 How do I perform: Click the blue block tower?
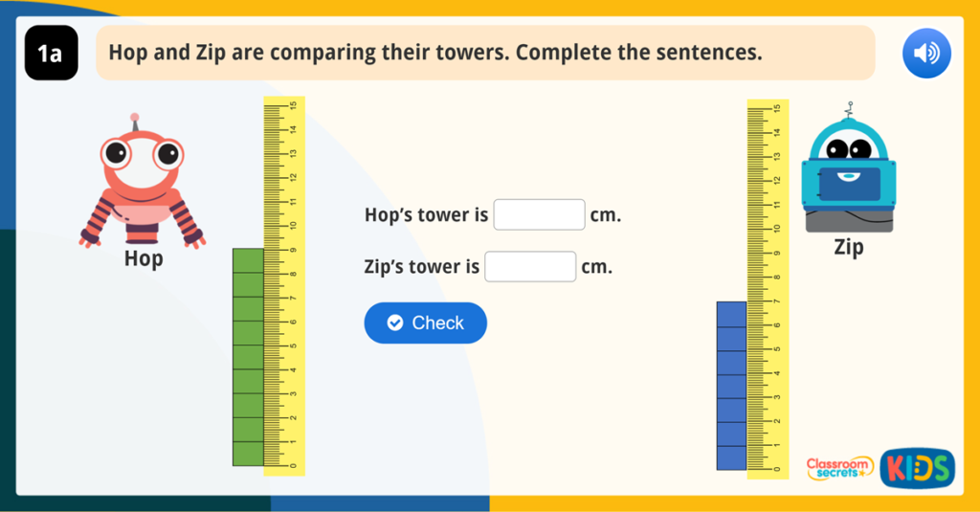pos(731,386)
